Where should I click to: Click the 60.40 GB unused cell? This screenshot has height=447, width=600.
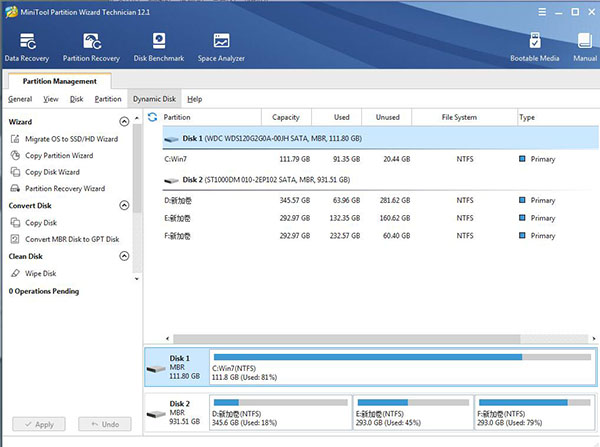(396, 236)
